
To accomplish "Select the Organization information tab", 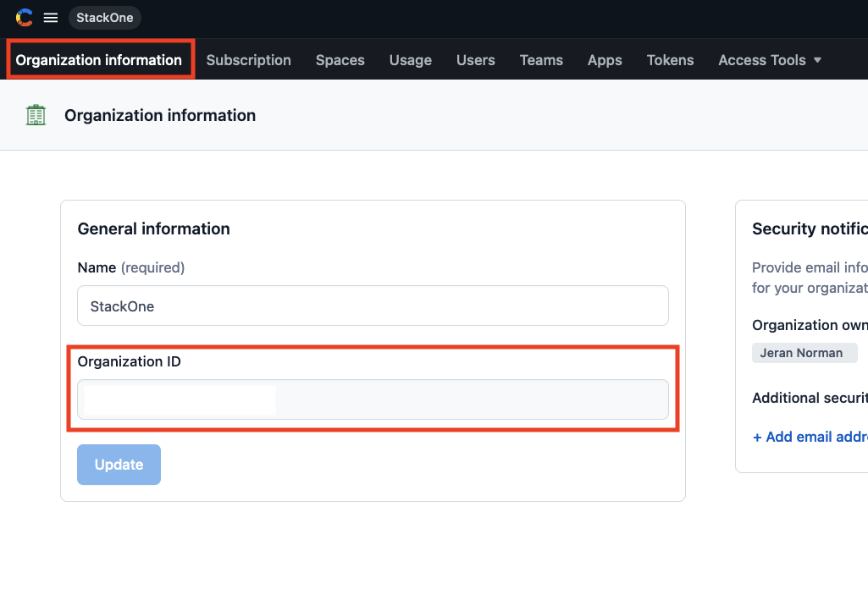I will pyautogui.click(x=99, y=59).
